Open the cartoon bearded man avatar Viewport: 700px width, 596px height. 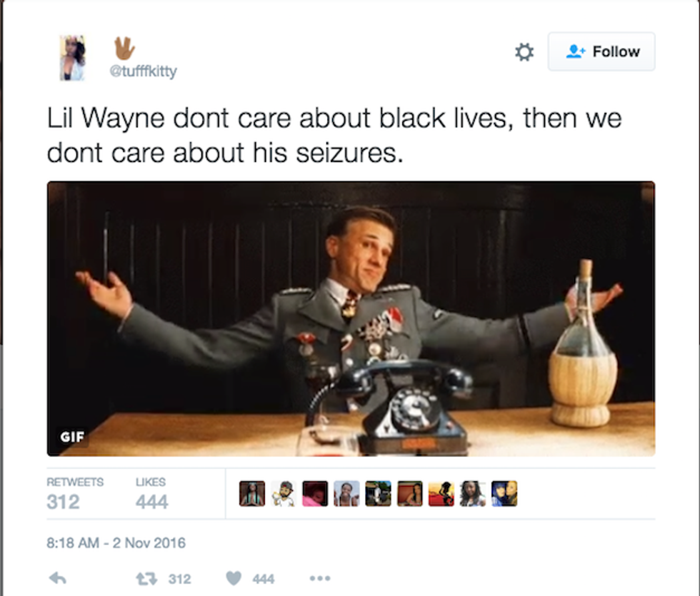click(x=284, y=493)
